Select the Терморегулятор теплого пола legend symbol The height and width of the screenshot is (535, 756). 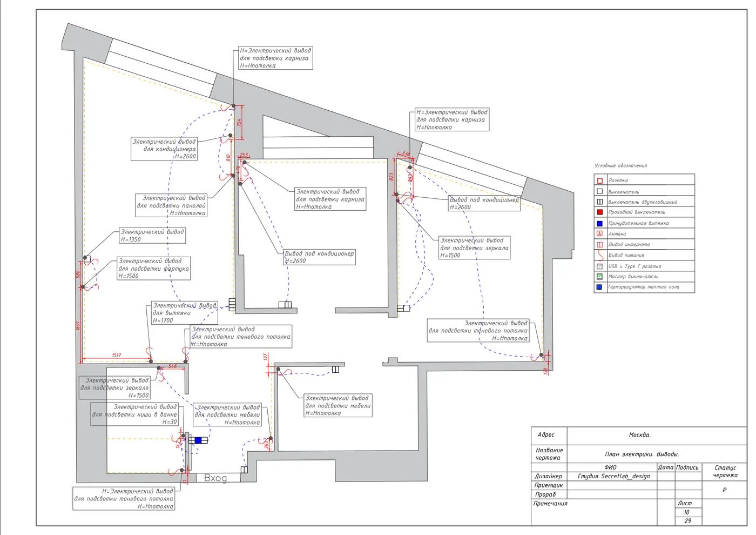coord(599,287)
